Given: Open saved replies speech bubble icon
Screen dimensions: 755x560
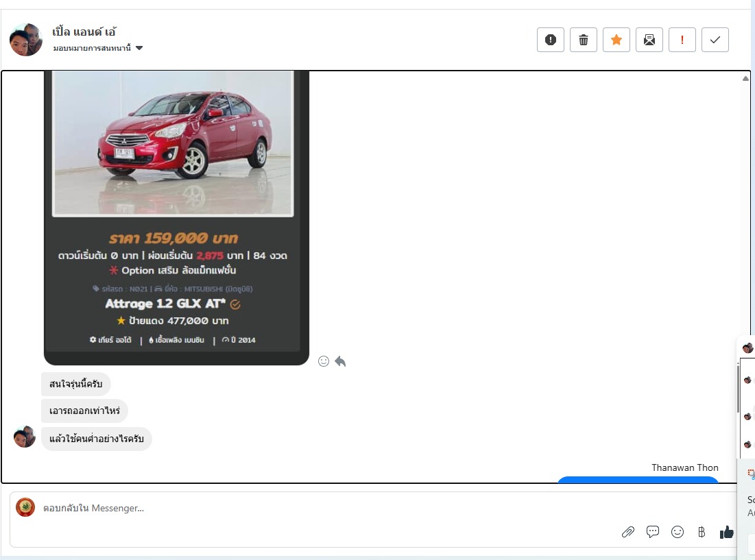Looking at the screenshot, I should pyautogui.click(x=653, y=532).
